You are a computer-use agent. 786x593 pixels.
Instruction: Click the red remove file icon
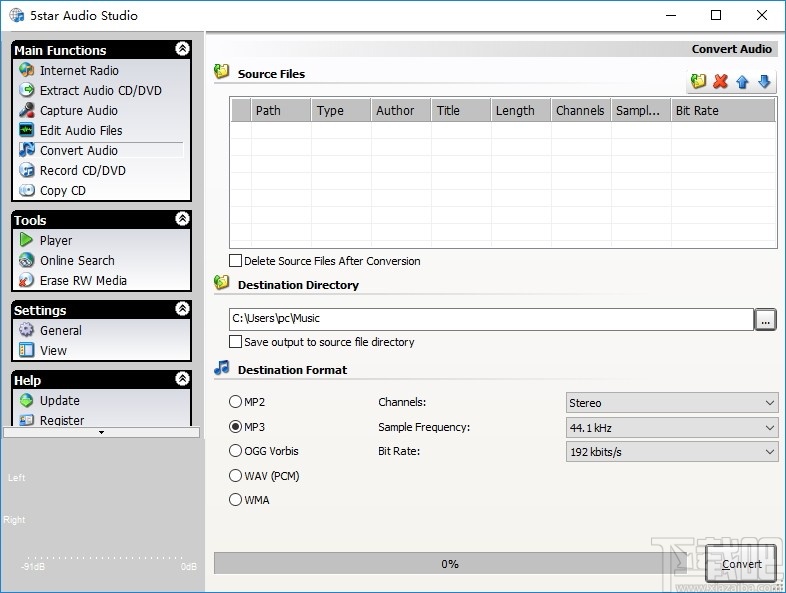720,82
